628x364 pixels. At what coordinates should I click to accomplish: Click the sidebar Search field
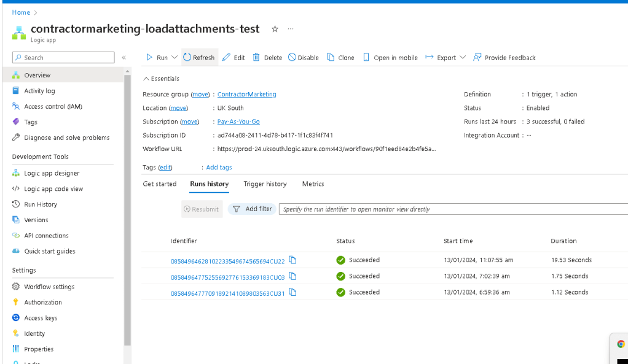tap(63, 58)
